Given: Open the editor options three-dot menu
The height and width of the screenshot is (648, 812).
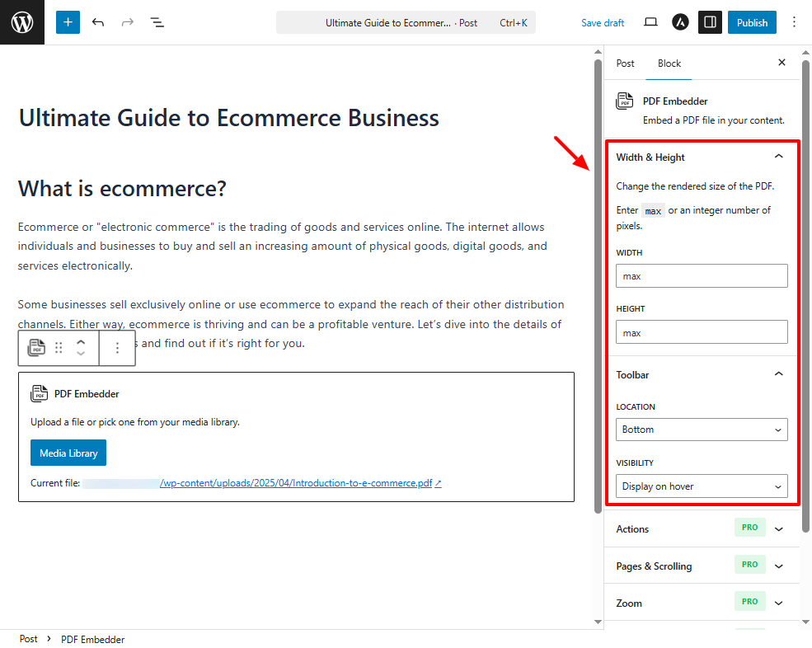Looking at the screenshot, I should pos(794,22).
